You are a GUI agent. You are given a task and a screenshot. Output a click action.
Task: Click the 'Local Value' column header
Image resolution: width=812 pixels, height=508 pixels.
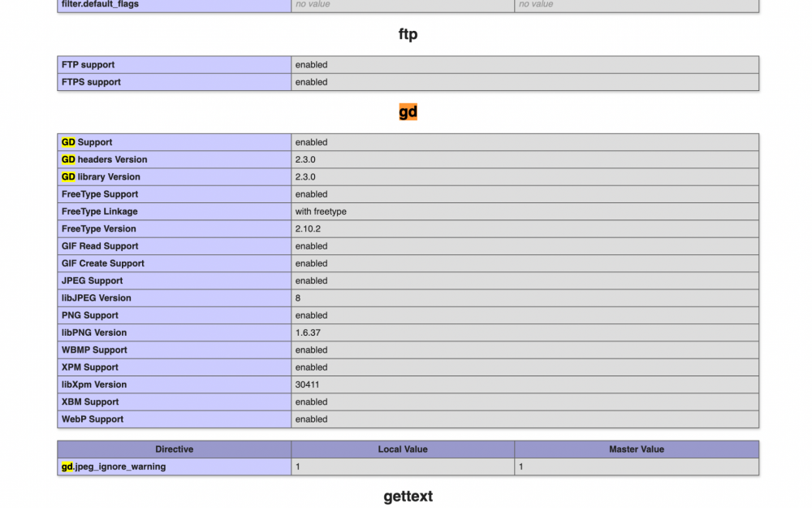pyautogui.click(x=403, y=449)
